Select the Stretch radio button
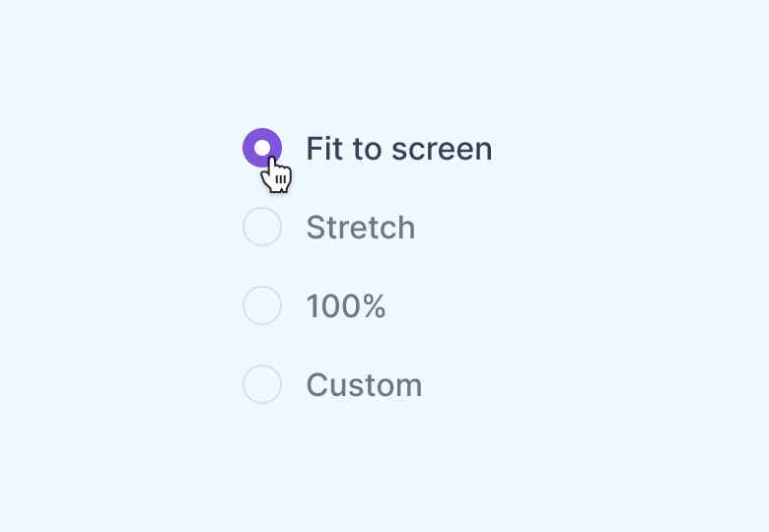Image resolution: width=769 pixels, height=532 pixels. (x=262, y=227)
